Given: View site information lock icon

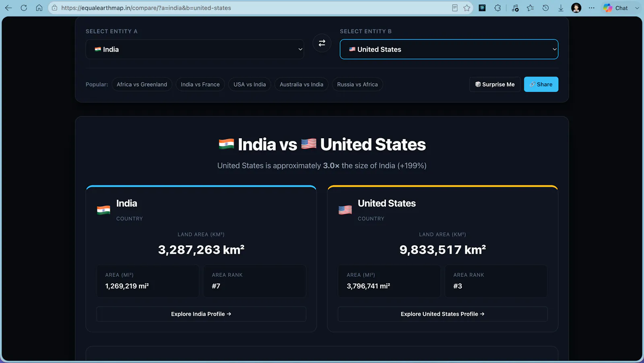Looking at the screenshot, I should (x=54, y=8).
